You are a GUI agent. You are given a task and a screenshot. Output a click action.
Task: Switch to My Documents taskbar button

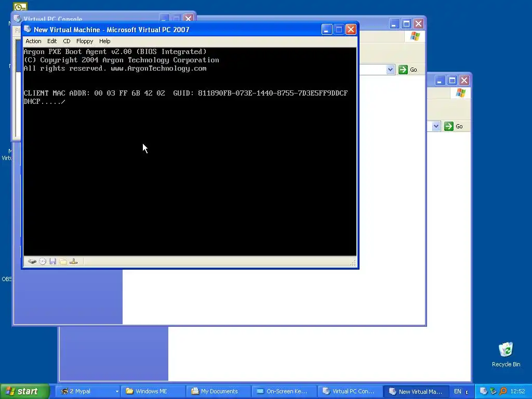[x=219, y=391]
